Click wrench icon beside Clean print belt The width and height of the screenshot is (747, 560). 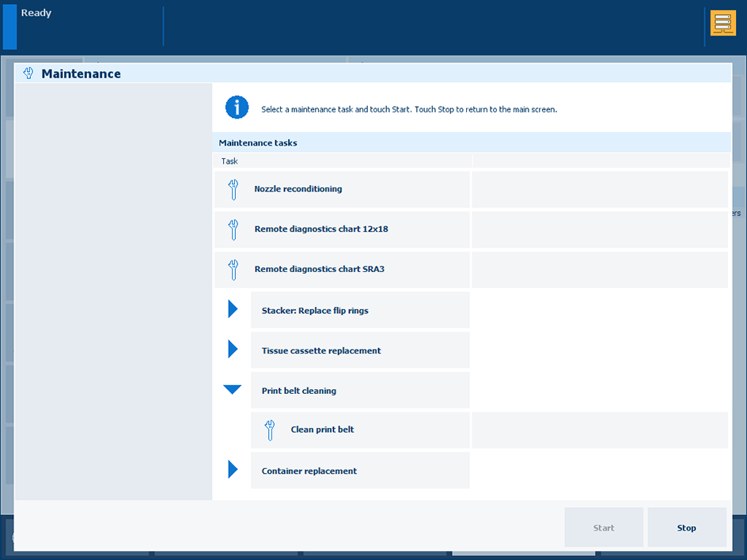(270, 430)
